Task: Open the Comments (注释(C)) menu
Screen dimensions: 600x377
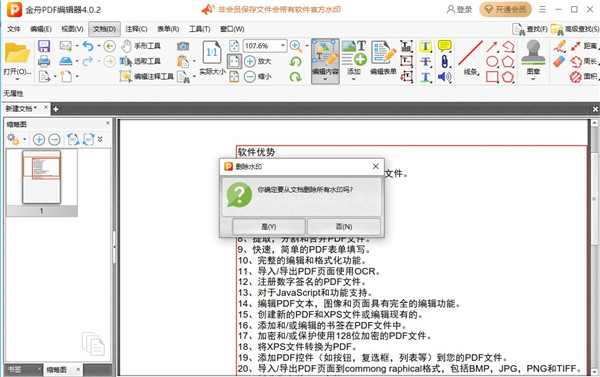Action: 136,29
